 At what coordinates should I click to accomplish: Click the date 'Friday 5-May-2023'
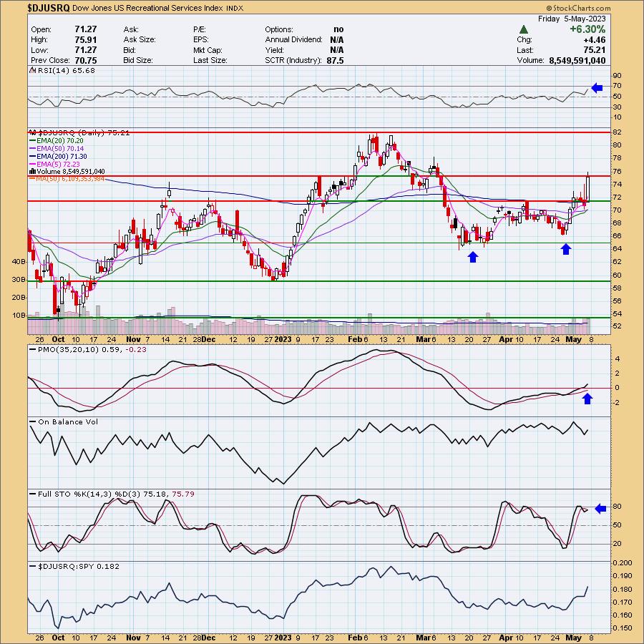click(x=572, y=19)
